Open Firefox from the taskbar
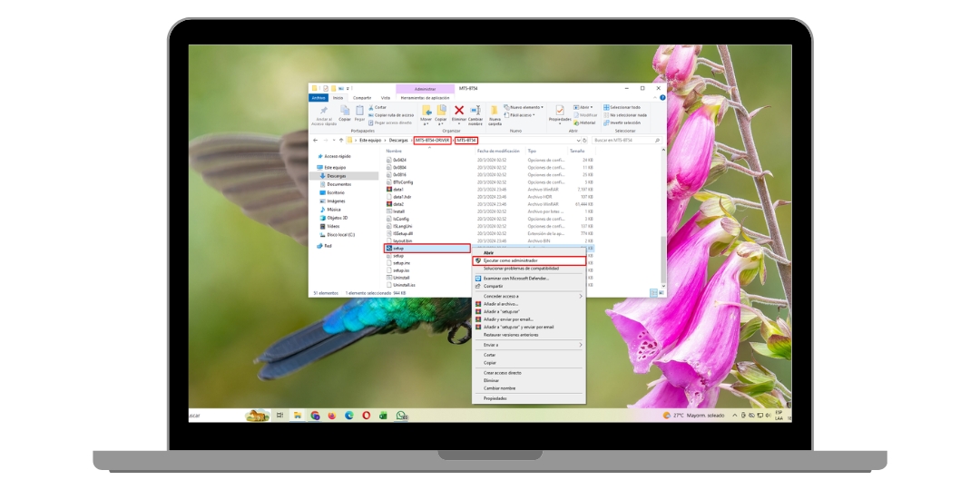The image size is (980, 490). [x=332, y=416]
